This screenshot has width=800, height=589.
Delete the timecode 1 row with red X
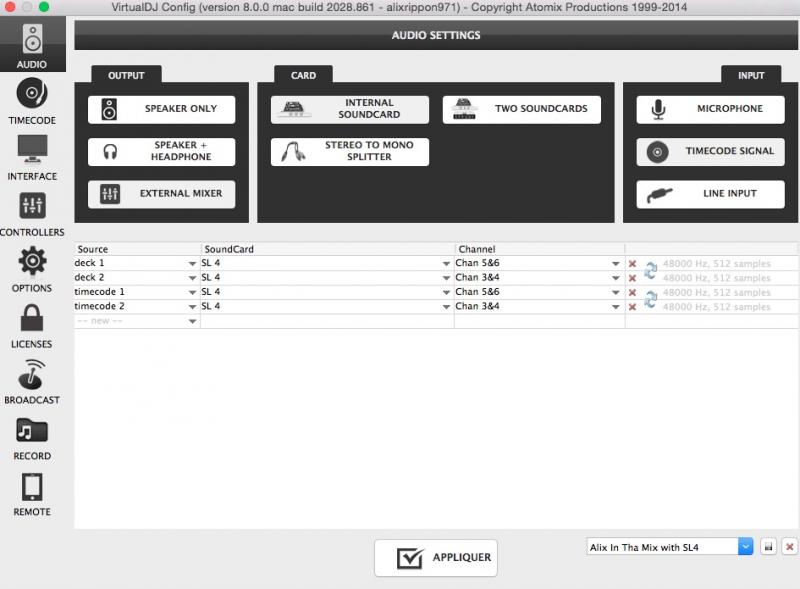coord(632,292)
